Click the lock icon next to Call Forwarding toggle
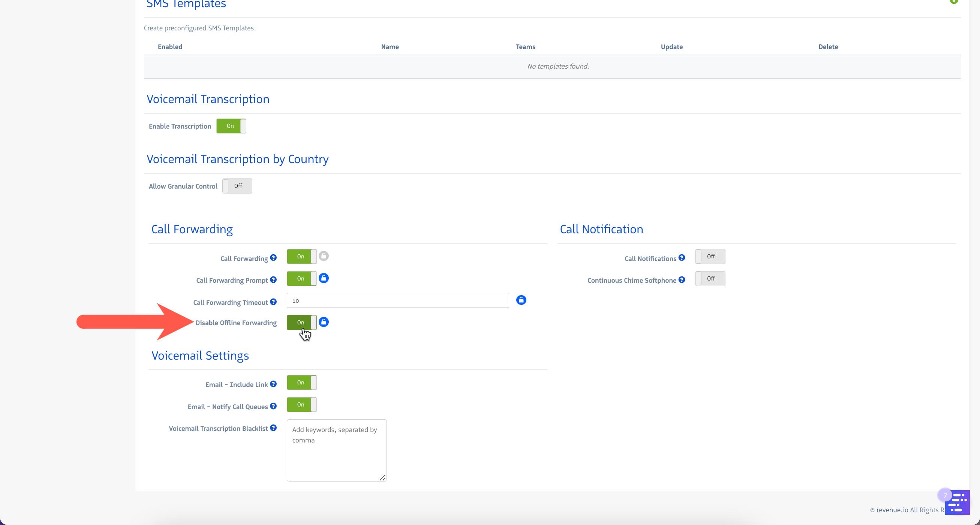980x525 pixels. pos(324,256)
